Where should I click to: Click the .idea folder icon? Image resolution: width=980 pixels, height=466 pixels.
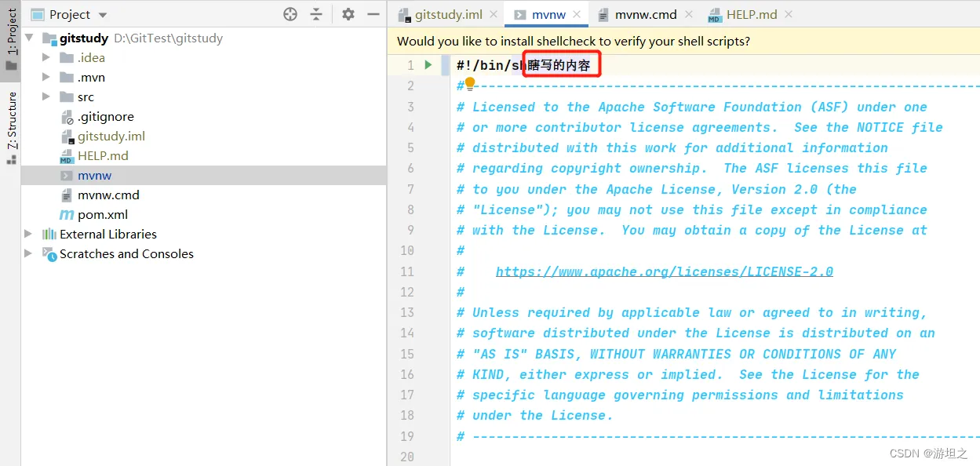67,57
